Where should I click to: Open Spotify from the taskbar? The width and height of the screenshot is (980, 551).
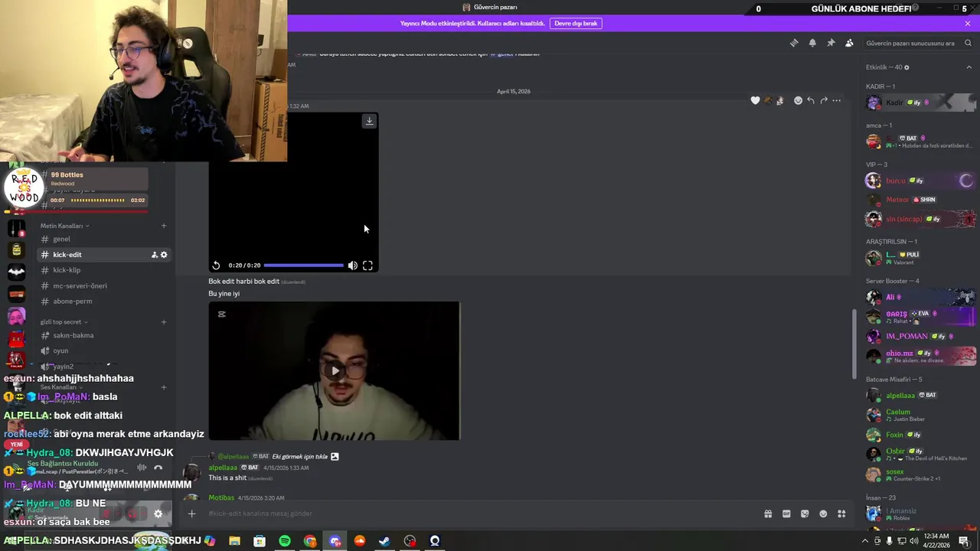(x=285, y=541)
